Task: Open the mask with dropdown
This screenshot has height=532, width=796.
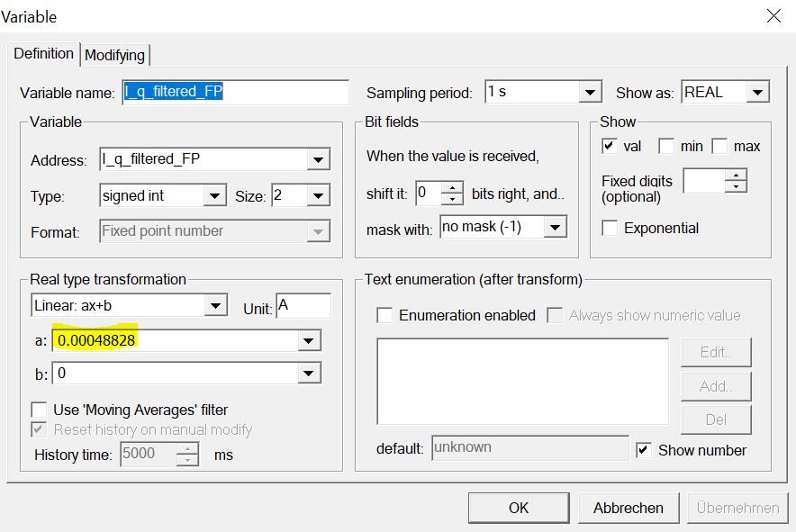Action: (x=556, y=228)
